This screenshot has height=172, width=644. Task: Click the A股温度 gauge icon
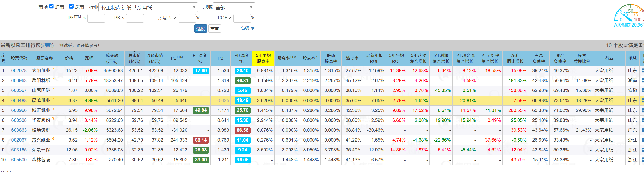coord(629,14)
